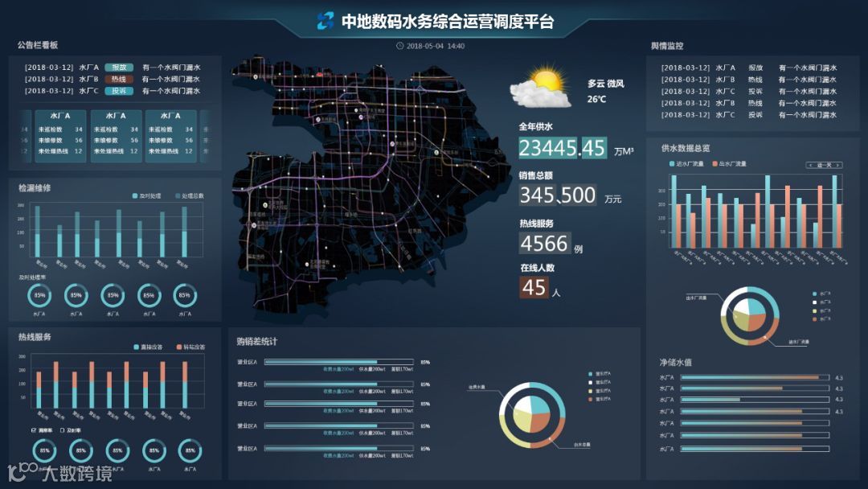Click the red 热线 tag in 公告栏看板
Image resolution: width=868 pixels, height=489 pixels.
tap(119, 79)
